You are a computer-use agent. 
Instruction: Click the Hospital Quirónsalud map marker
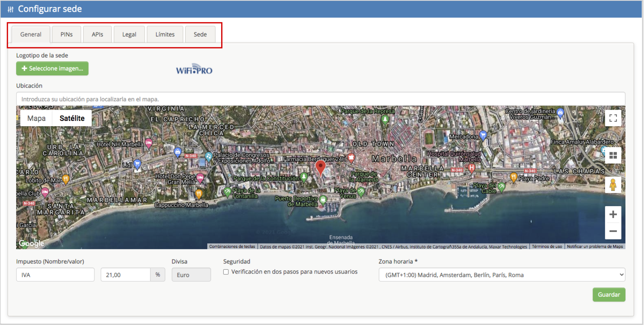[x=471, y=168]
